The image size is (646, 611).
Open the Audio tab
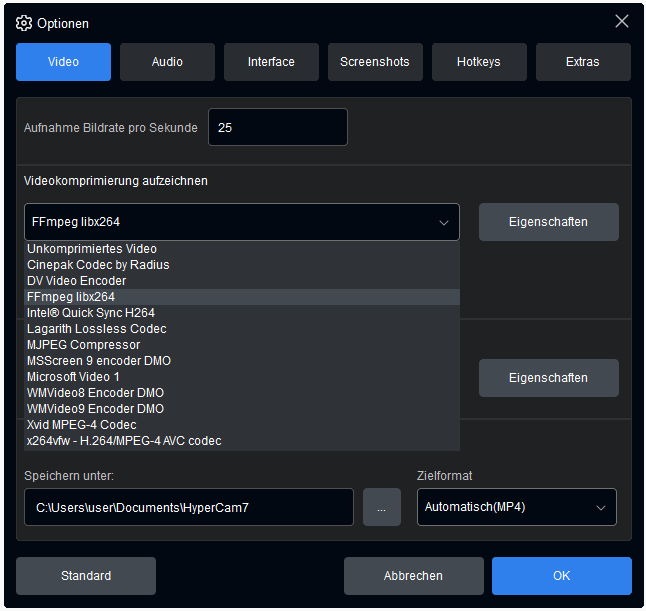coord(167,62)
